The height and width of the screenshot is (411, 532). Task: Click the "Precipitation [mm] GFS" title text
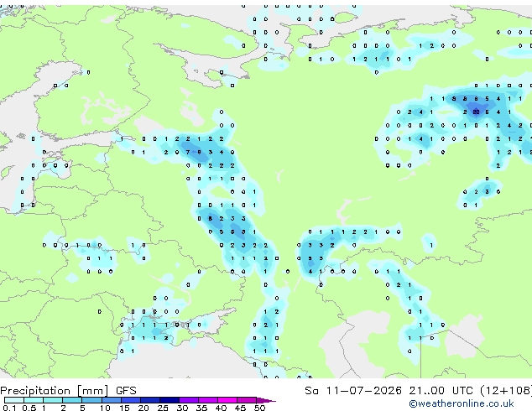coord(68,391)
